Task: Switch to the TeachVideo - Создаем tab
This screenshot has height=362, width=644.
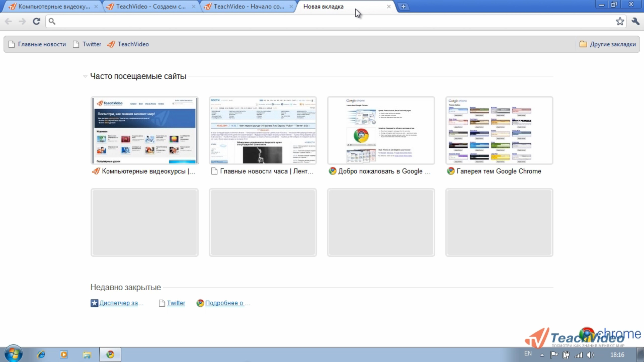Action: [x=150, y=6]
